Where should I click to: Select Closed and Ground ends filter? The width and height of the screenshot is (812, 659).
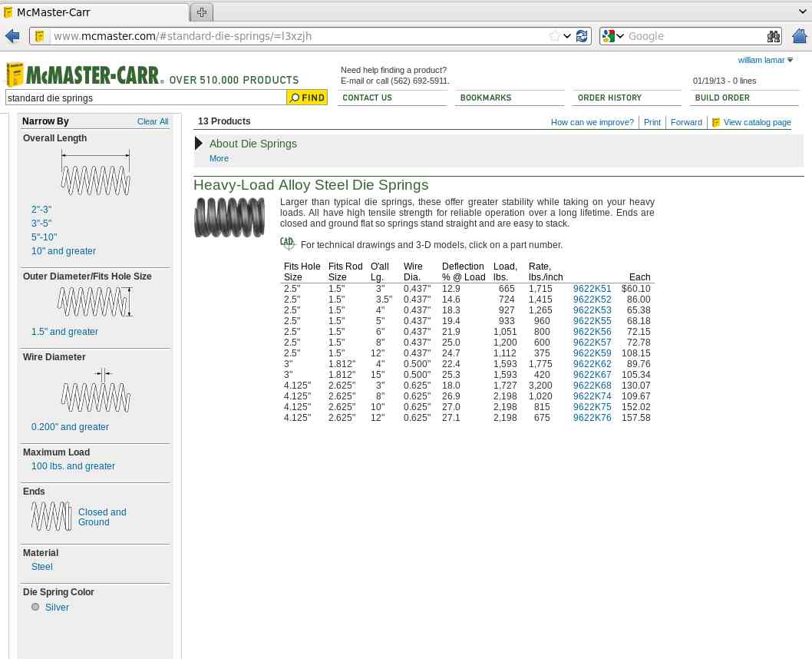(x=102, y=517)
